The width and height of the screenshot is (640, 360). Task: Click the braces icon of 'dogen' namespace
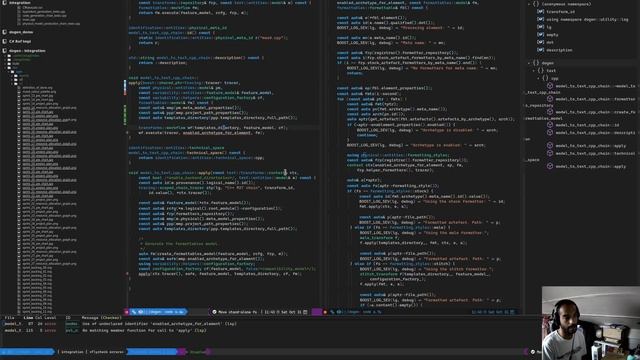click(x=536, y=63)
